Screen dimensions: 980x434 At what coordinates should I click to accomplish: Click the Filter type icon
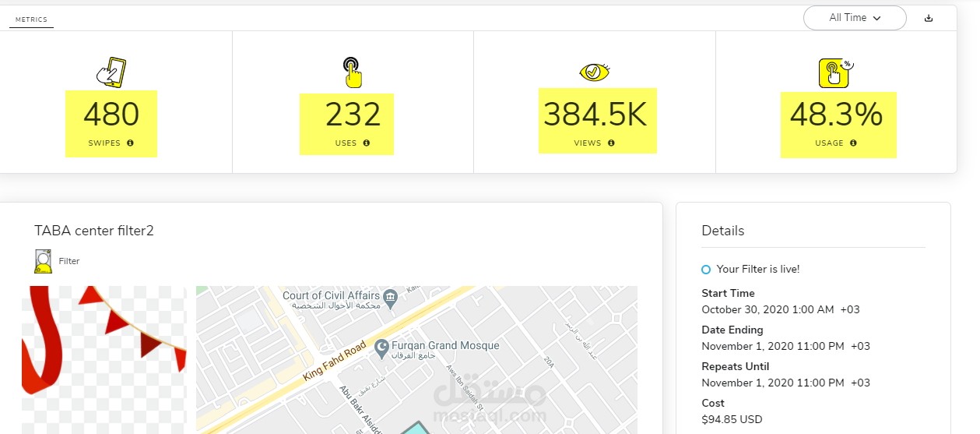click(43, 261)
